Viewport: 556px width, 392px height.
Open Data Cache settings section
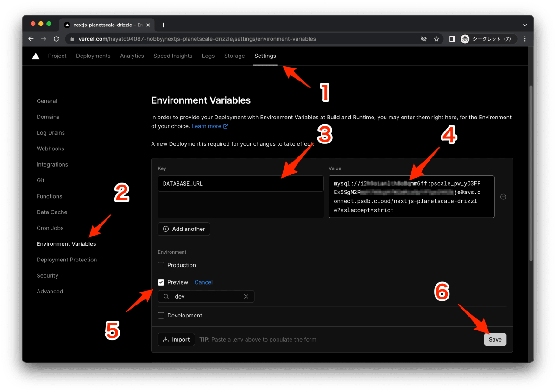pyautogui.click(x=52, y=212)
